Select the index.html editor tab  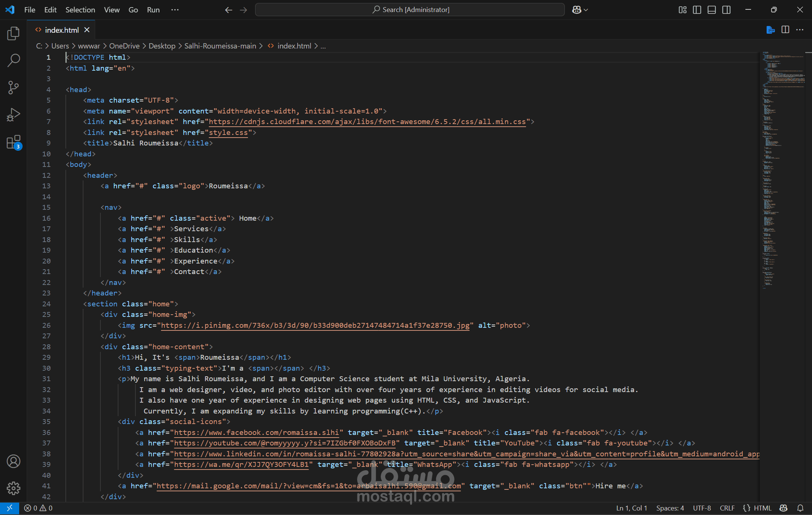[61, 30]
